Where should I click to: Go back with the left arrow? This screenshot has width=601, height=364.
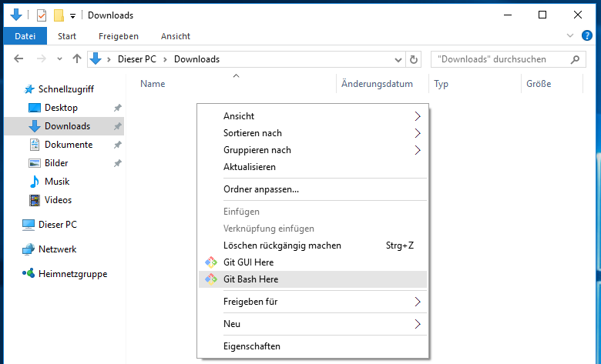pyautogui.click(x=18, y=59)
